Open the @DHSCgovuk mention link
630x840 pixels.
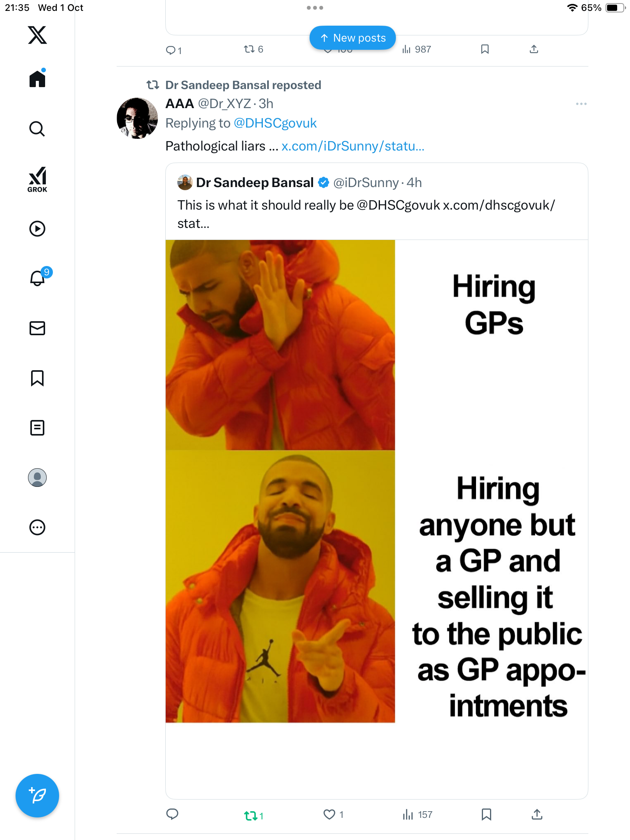point(275,123)
